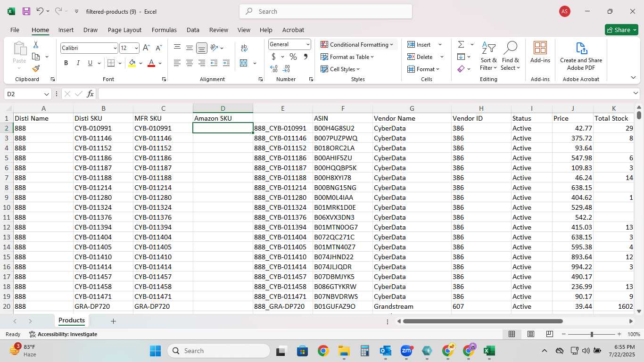The height and width of the screenshot is (362, 644).
Task: Click the Fill down icon
Action: (x=461, y=57)
